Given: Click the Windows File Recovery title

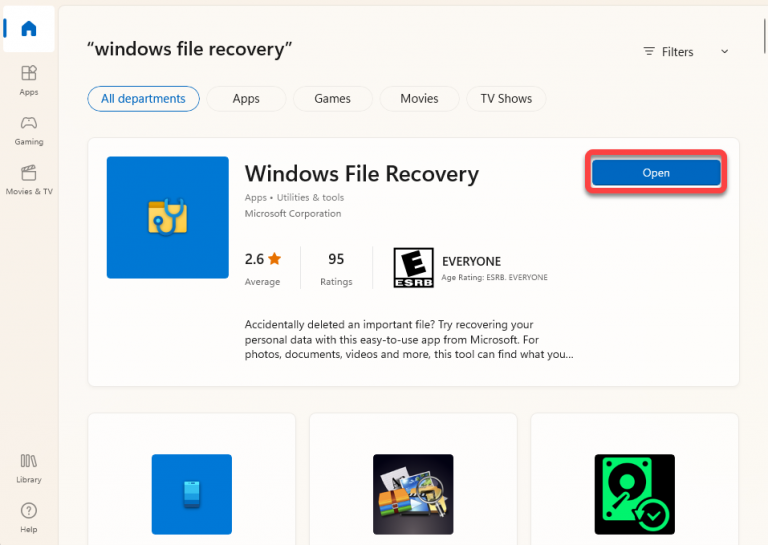Looking at the screenshot, I should [x=362, y=174].
